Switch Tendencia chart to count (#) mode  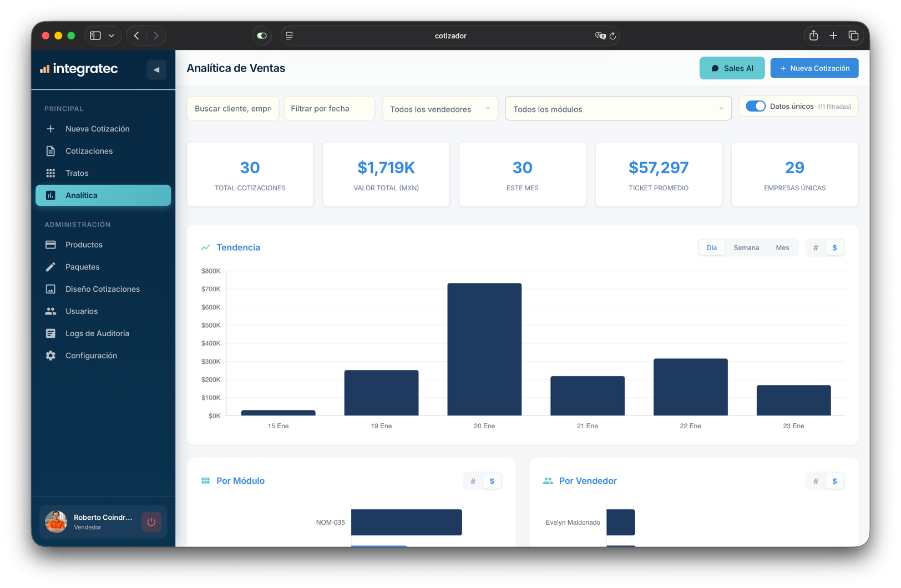pyautogui.click(x=816, y=248)
